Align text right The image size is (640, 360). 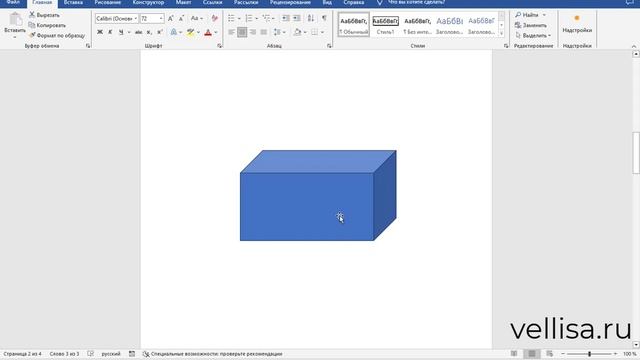(253, 32)
